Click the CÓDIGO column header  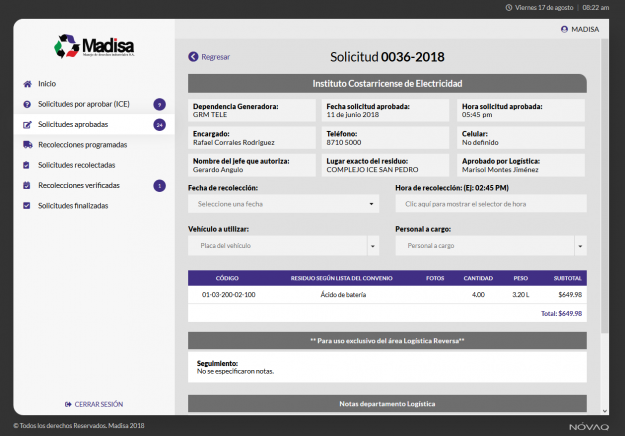(x=227, y=278)
